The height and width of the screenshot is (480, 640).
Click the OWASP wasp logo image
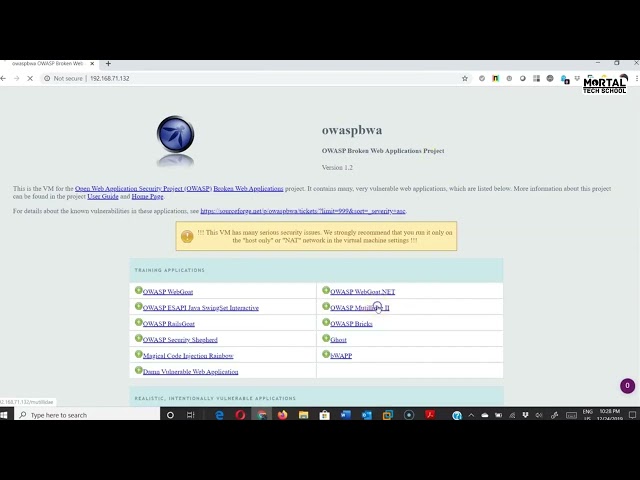click(176, 134)
